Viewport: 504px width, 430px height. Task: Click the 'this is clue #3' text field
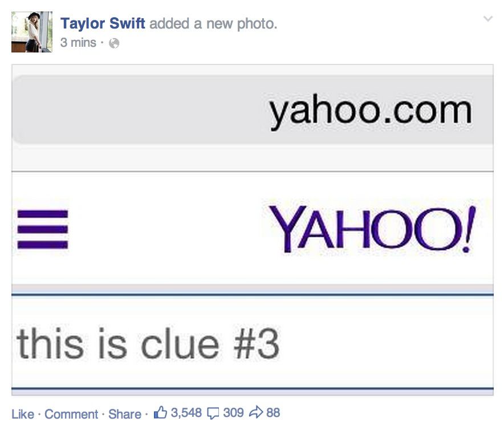[x=253, y=343]
